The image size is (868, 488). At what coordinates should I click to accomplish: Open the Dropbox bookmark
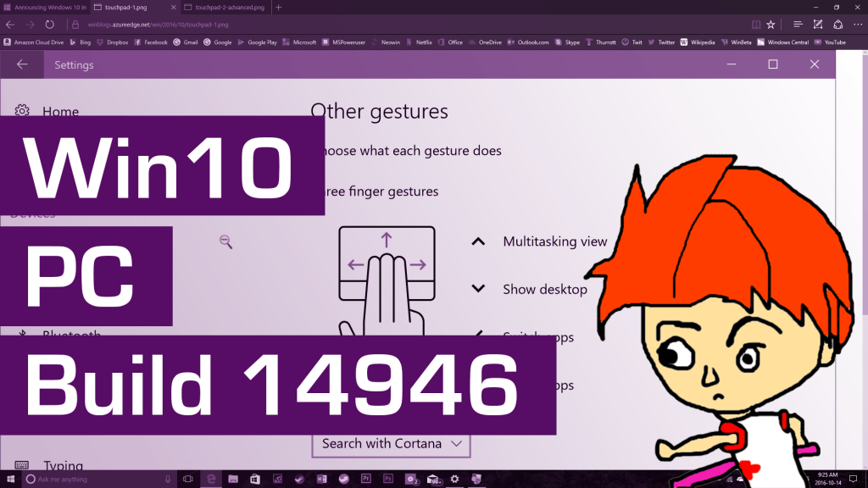pyautogui.click(x=113, y=42)
